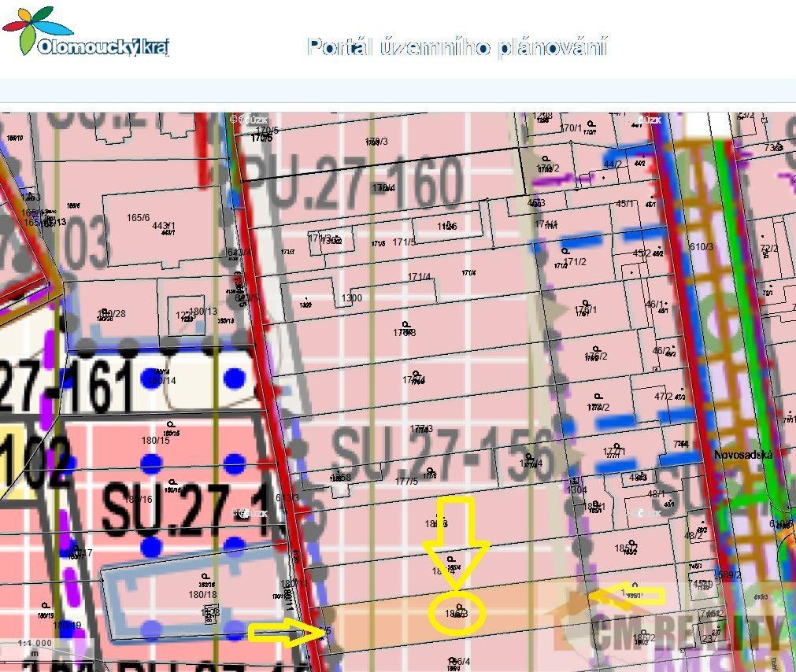Select large parcel label 176/2
Image resolution: width=796 pixels, height=672 pixels.
point(595,356)
